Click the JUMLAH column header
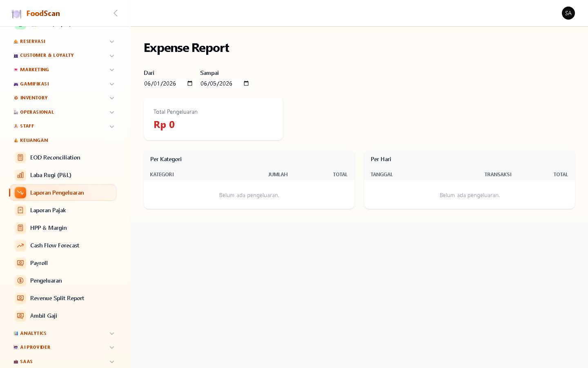 tap(278, 175)
